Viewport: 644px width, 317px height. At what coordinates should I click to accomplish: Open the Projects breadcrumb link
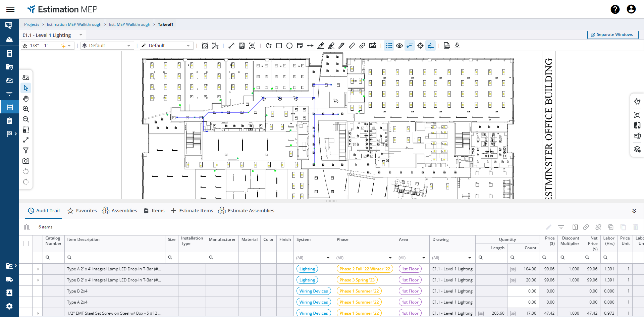pyautogui.click(x=32, y=24)
